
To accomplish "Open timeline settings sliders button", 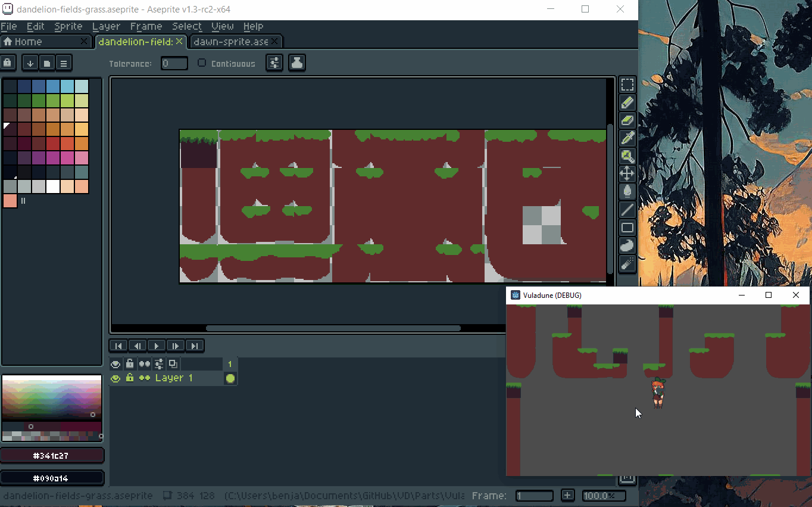I will click(x=158, y=363).
